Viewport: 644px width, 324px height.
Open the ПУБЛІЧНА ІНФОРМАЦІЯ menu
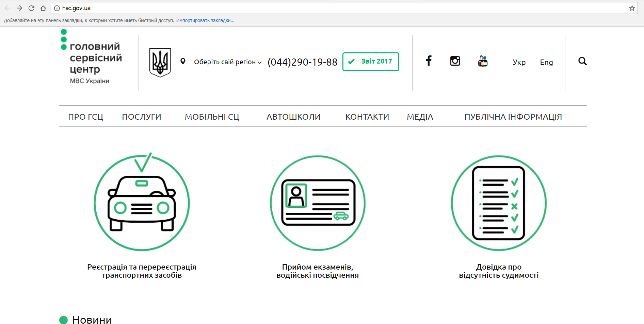click(513, 117)
